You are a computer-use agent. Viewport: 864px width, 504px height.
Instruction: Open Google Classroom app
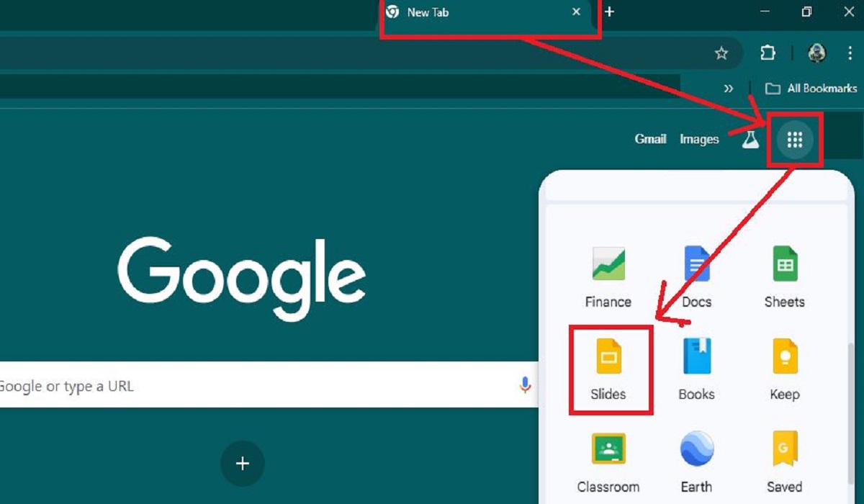pyautogui.click(x=608, y=461)
